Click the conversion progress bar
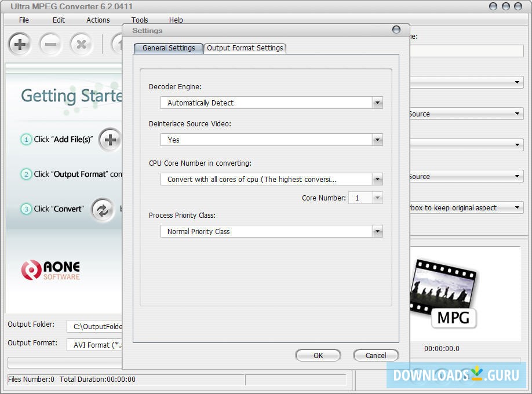The width and height of the screenshot is (532, 394). pyautogui.click(x=65, y=363)
